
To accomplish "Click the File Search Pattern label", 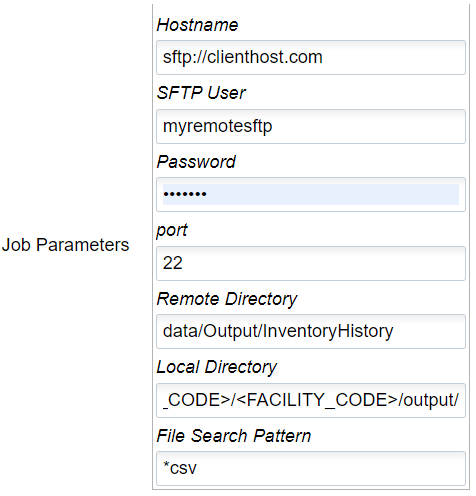I will pos(234,436).
